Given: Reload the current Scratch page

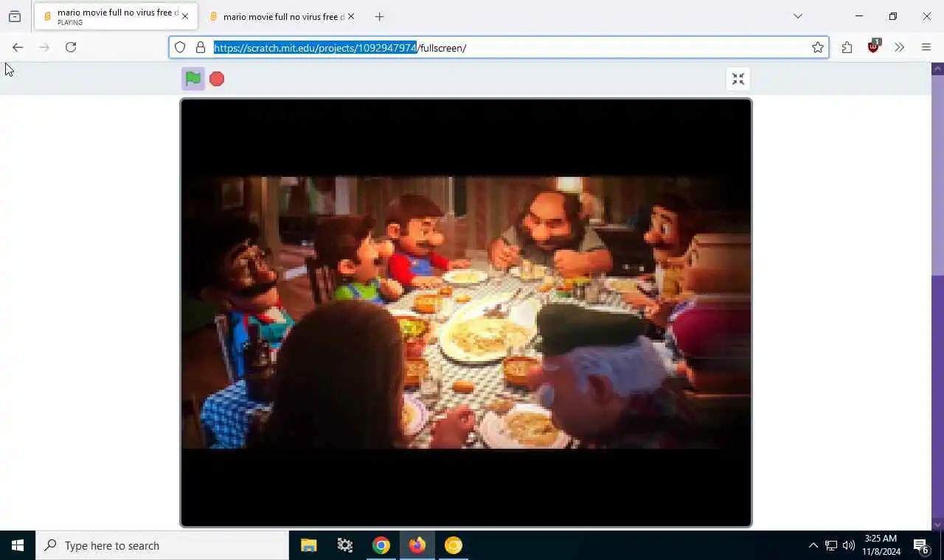Looking at the screenshot, I should [71, 47].
